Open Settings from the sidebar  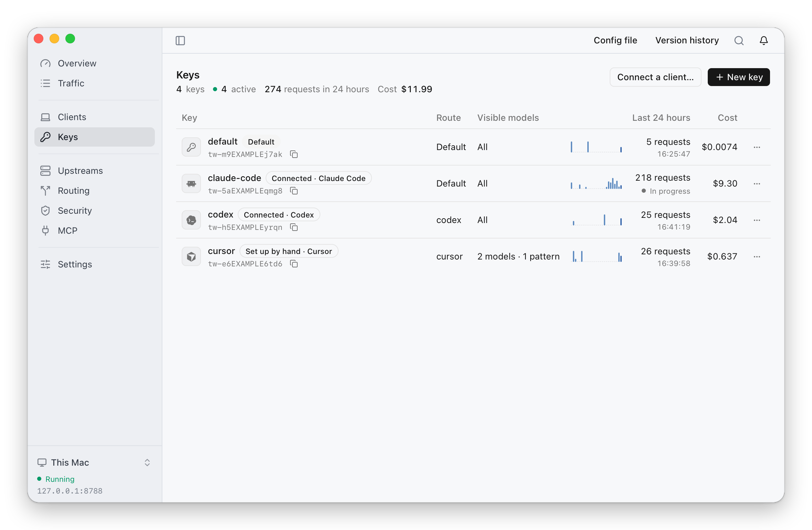click(x=95, y=264)
